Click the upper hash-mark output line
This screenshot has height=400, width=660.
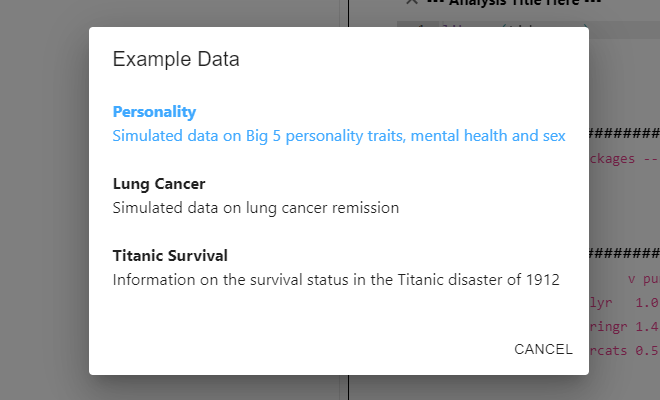coord(624,133)
